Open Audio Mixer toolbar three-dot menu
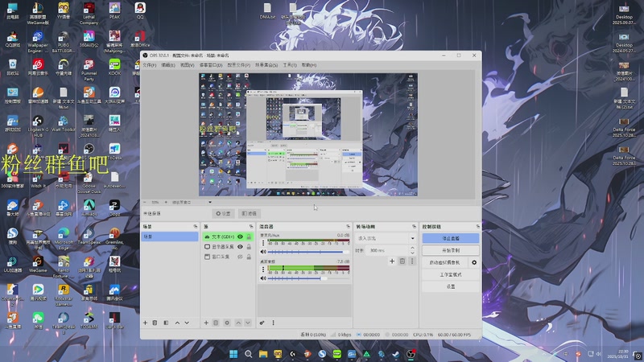Image resolution: width=644 pixels, height=362 pixels. coord(273,323)
